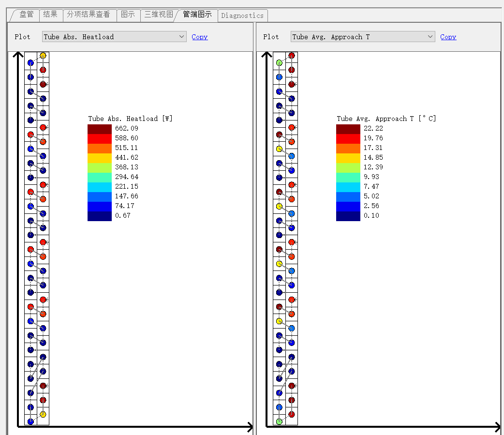Click the 17.31 orange approach swatch
The width and height of the screenshot is (504, 435).
(x=348, y=148)
